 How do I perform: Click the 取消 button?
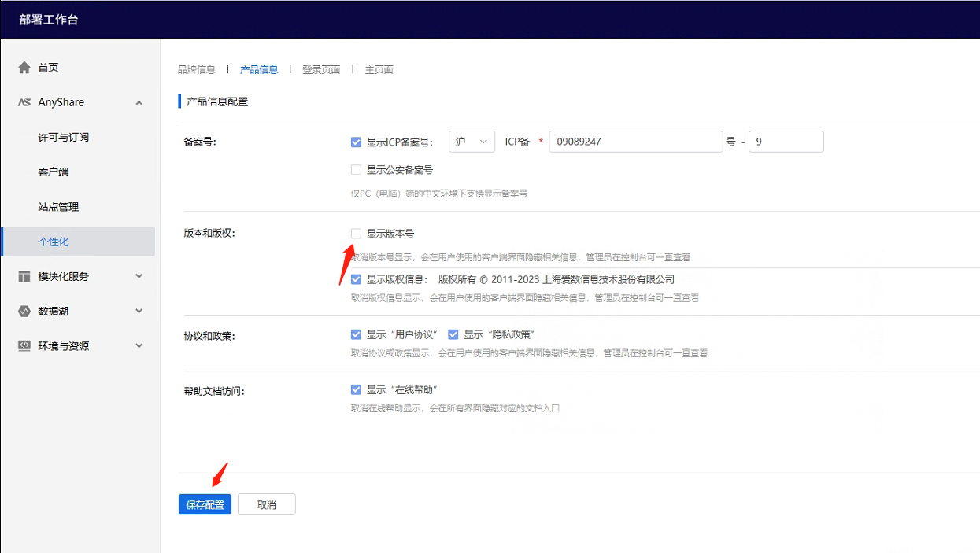[x=267, y=505]
